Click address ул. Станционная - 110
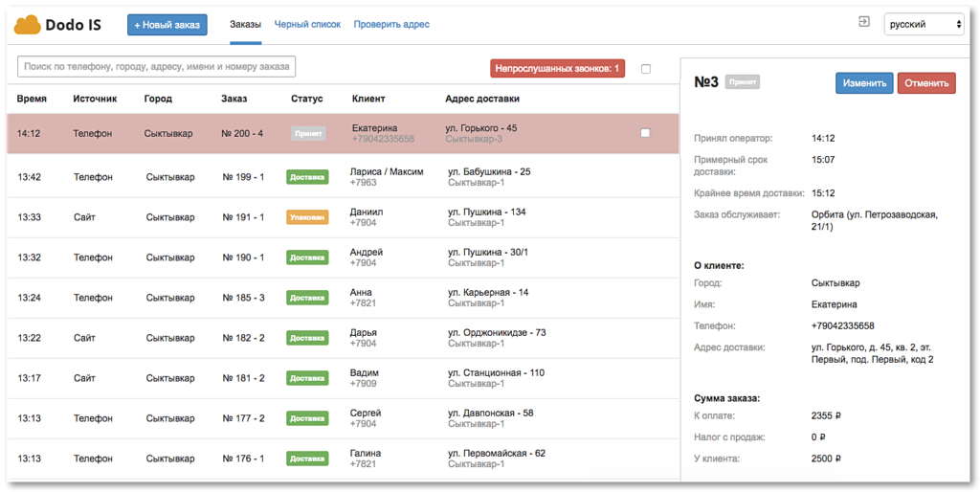 pyautogui.click(x=497, y=373)
